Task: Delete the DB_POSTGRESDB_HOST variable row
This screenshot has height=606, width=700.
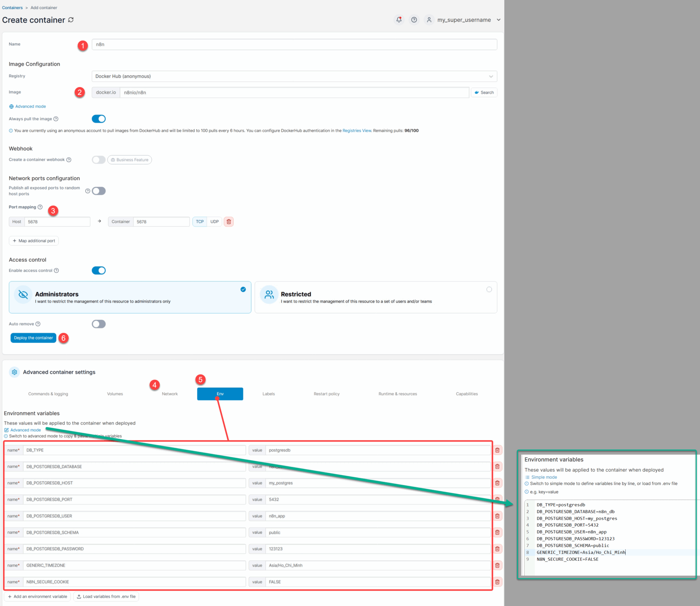Action: pyautogui.click(x=497, y=483)
